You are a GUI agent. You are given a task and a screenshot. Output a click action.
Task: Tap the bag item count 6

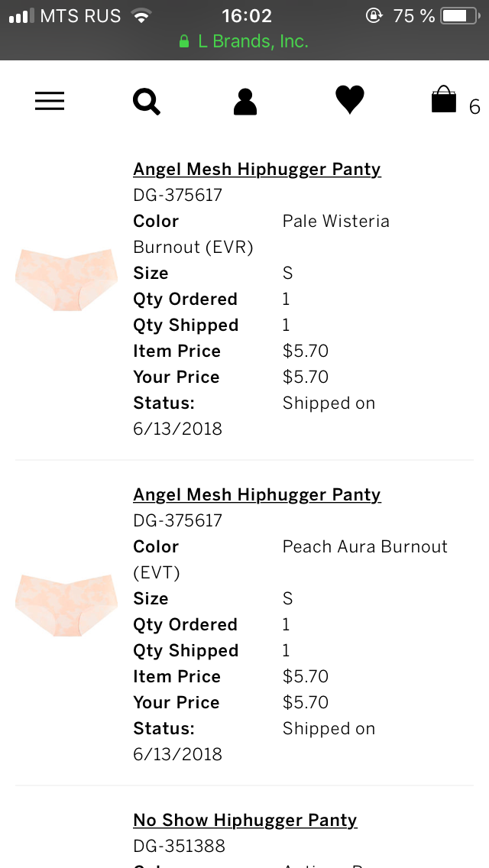pyautogui.click(x=474, y=106)
